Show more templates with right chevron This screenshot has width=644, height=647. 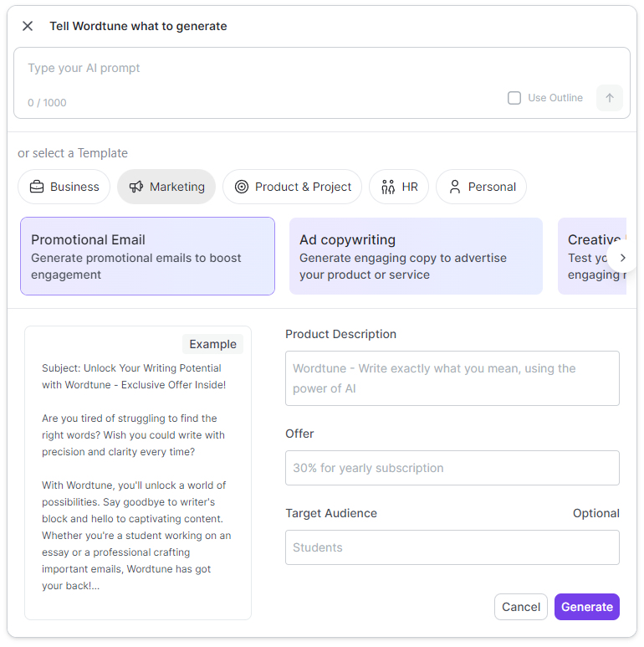(622, 258)
